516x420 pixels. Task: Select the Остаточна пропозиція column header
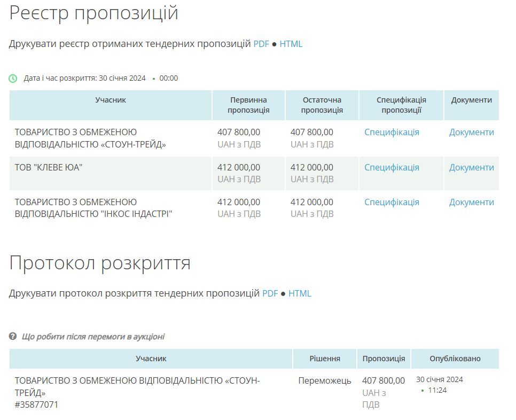point(323,105)
